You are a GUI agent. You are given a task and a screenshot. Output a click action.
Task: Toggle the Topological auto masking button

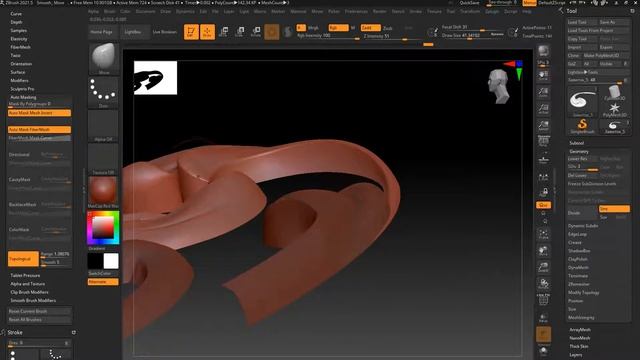[23, 259]
